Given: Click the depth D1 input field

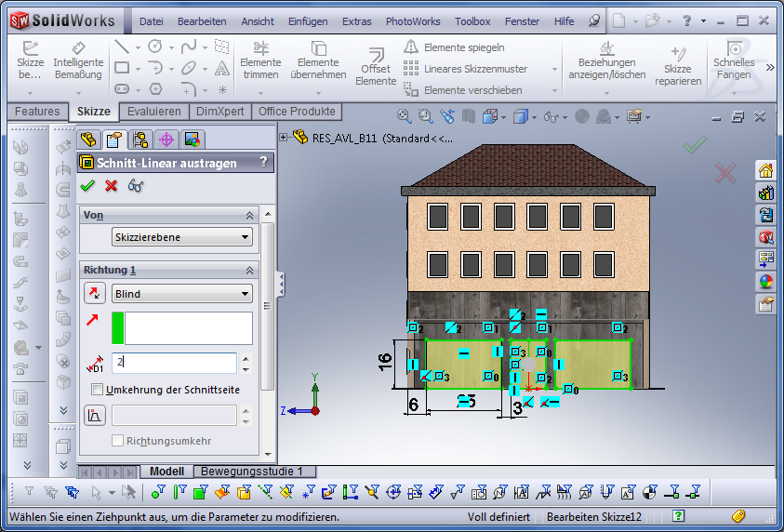Looking at the screenshot, I should click(174, 363).
